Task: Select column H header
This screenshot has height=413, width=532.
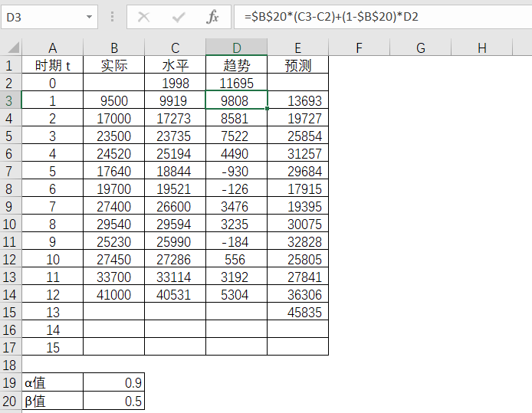Action: point(481,48)
